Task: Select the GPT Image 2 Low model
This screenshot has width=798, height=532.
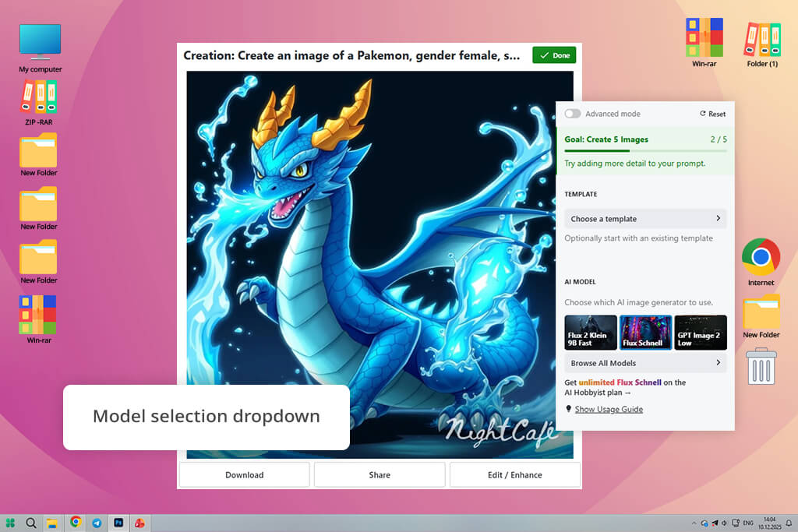Action: pyautogui.click(x=701, y=332)
